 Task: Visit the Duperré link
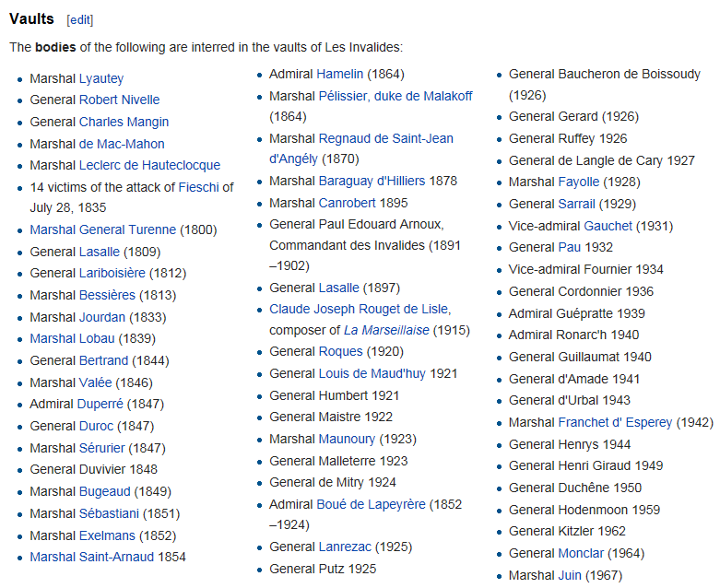(100, 404)
